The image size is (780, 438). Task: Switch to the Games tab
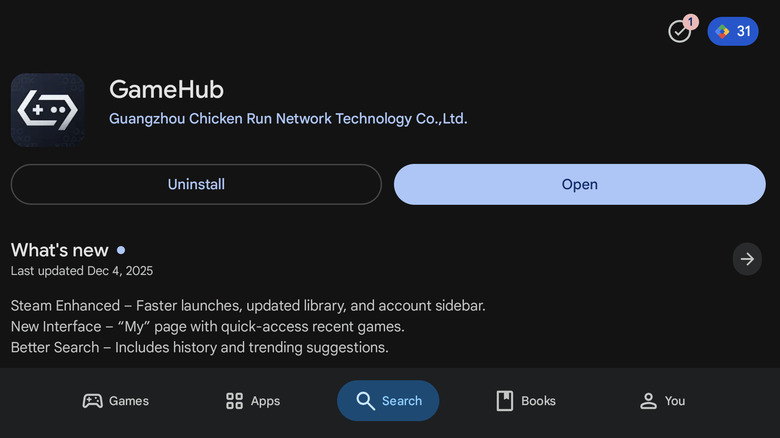(115, 401)
